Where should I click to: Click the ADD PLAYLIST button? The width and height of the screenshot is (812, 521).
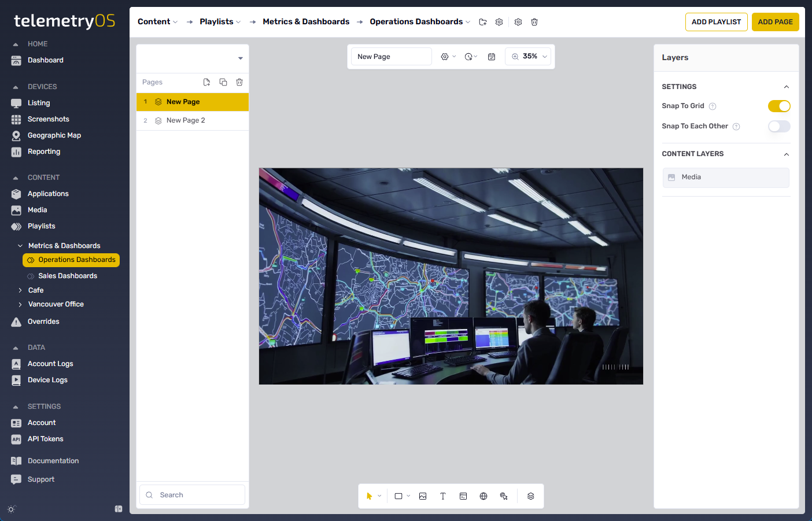(x=716, y=22)
